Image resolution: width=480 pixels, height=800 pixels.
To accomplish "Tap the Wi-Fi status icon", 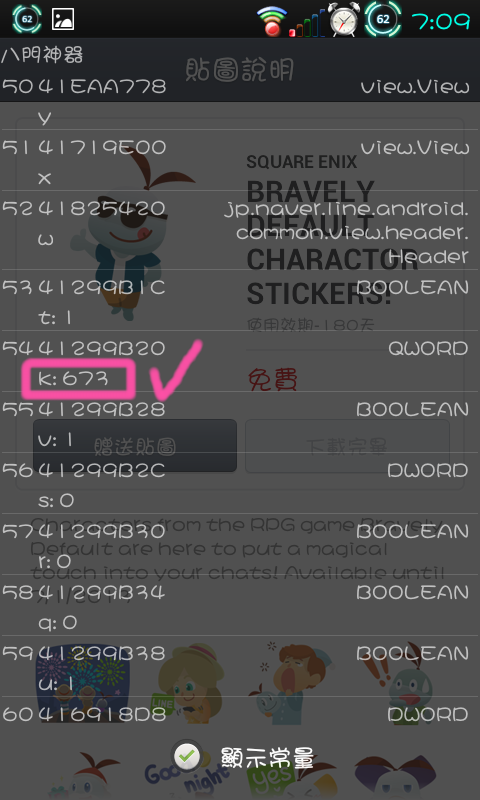I will pos(272,20).
